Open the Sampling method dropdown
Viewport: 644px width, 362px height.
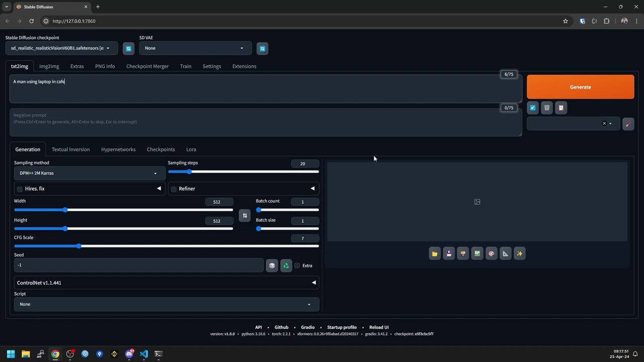click(x=90, y=173)
